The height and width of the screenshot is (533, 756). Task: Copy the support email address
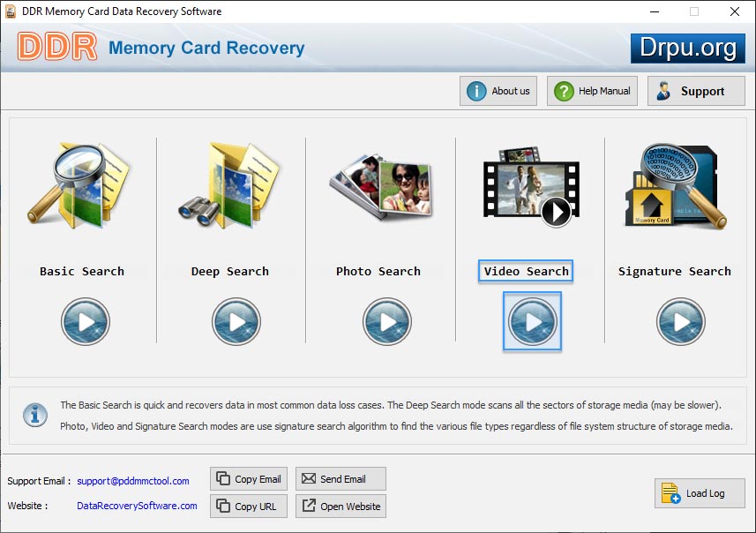(x=249, y=479)
